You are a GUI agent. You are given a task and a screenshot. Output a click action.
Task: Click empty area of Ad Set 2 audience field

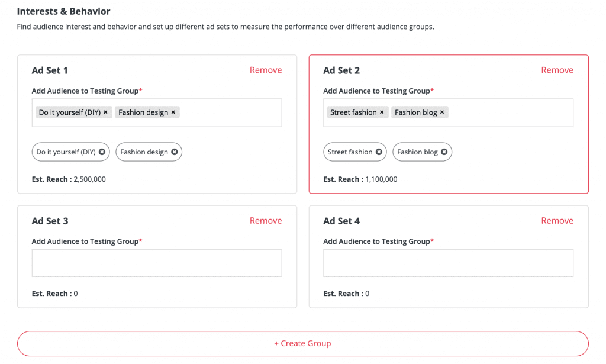click(510, 113)
